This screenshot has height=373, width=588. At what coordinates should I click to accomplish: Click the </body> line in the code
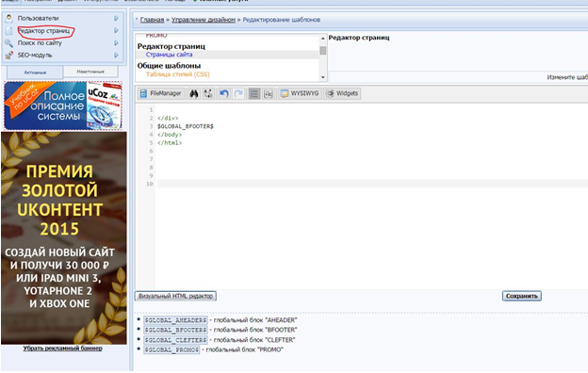tap(170, 135)
